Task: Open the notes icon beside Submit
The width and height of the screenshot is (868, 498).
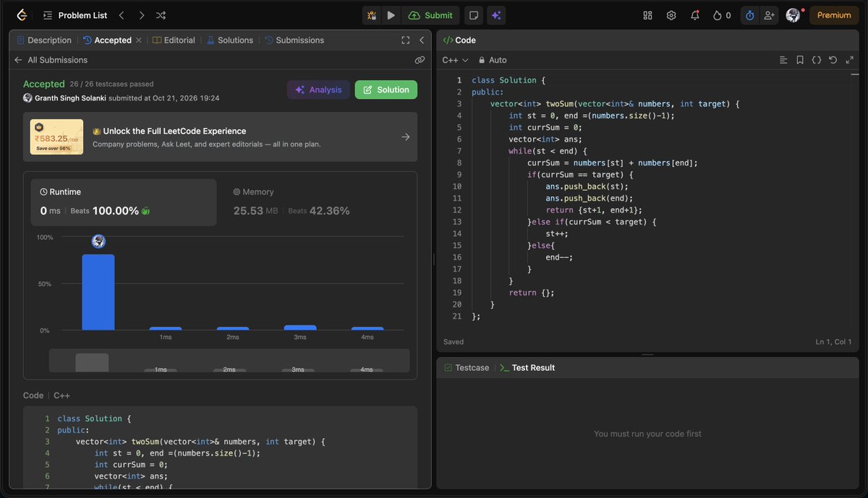Action: (473, 15)
